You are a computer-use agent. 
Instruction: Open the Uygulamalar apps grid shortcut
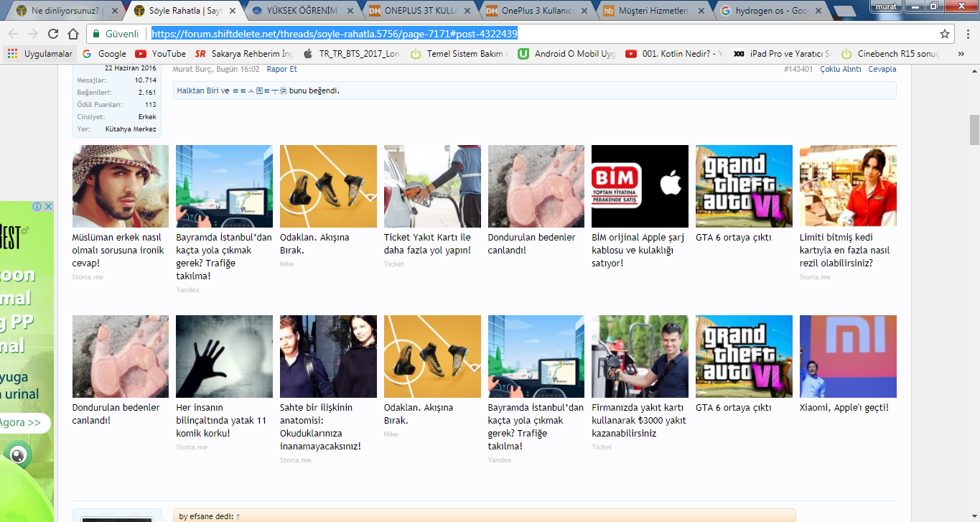click(x=12, y=53)
